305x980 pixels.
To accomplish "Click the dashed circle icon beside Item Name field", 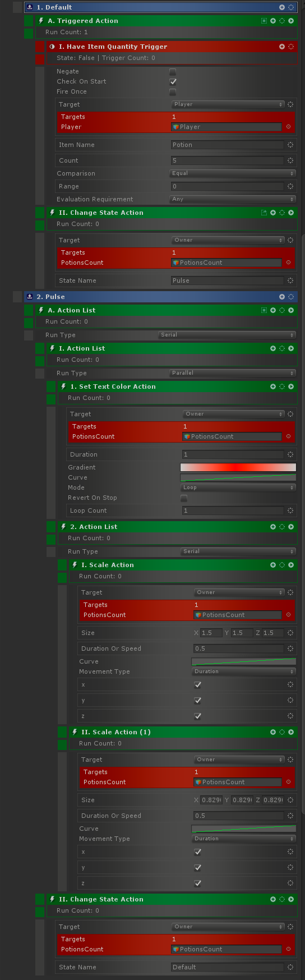I will (x=290, y=145).
